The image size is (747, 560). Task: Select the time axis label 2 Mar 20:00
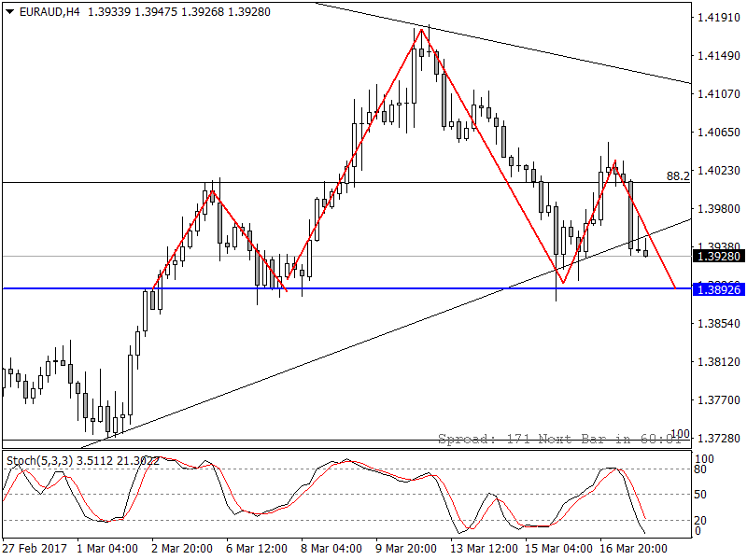[182, 549]
